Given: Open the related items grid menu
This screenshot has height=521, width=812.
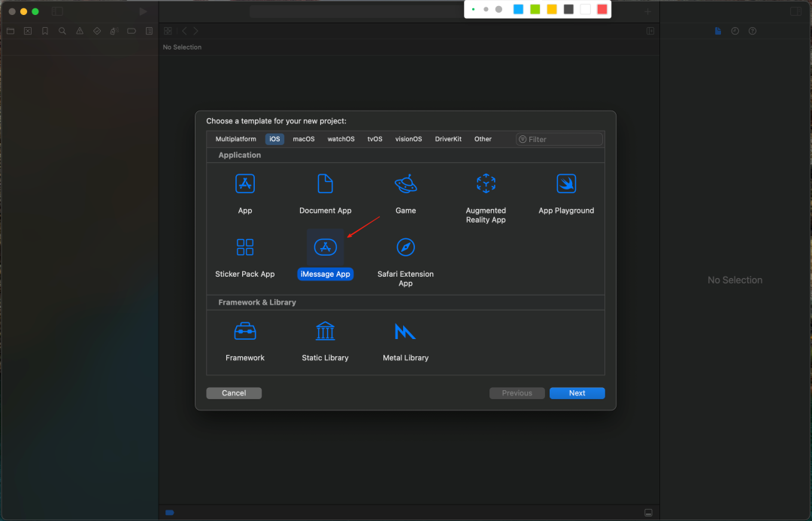Looking at the screenshot, I should 168,31.
